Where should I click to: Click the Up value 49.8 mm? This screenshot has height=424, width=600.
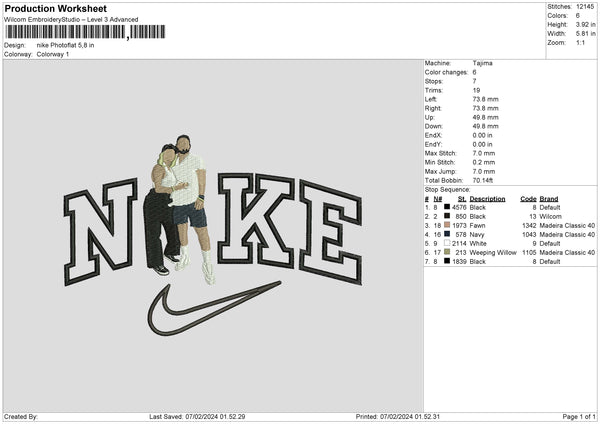486,117
